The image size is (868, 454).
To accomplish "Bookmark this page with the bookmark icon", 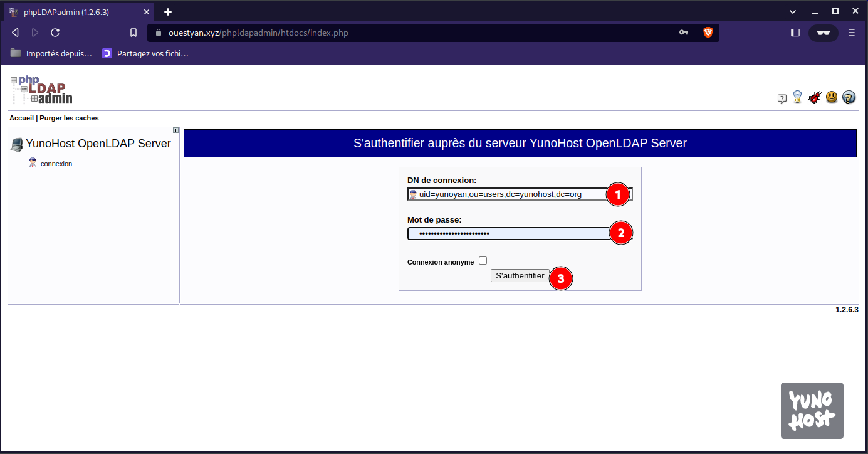I will [133, 33].
